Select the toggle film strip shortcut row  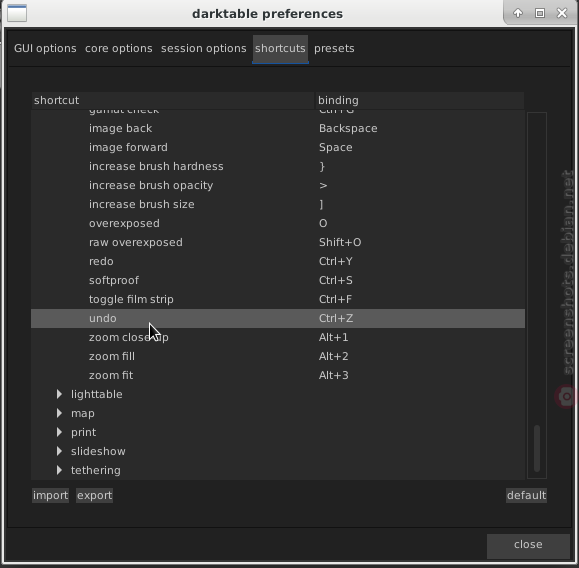(x=278, y=299)
